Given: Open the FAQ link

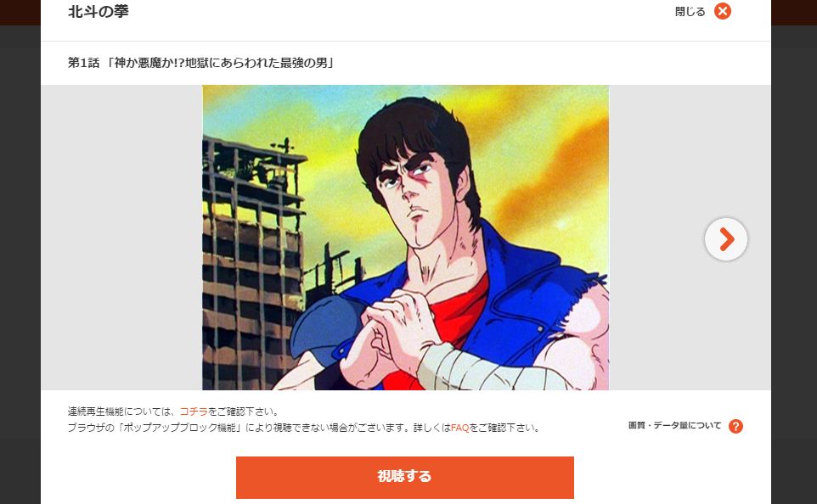Looking at the screenshot, I should point(459,428).
